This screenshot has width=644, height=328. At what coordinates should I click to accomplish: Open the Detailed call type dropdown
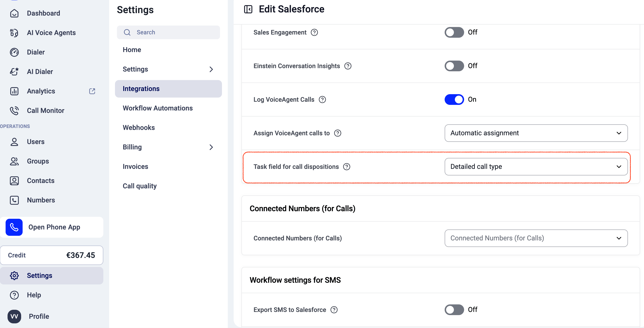coord(536,167)
